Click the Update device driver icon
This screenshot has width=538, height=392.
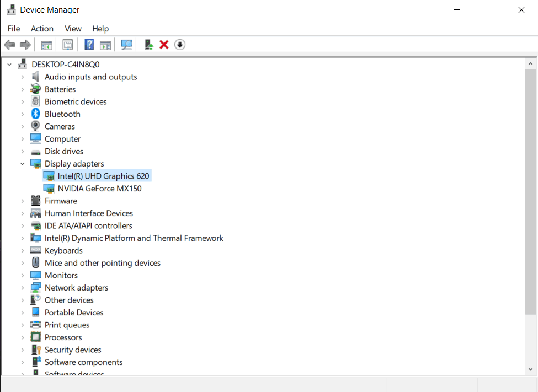coord(148,45)
